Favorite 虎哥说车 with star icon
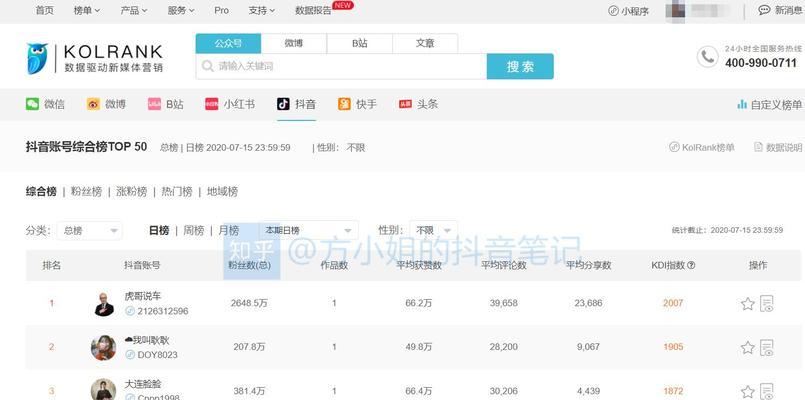This screenshot has height=400, width=805. click(x=748, y=304)
